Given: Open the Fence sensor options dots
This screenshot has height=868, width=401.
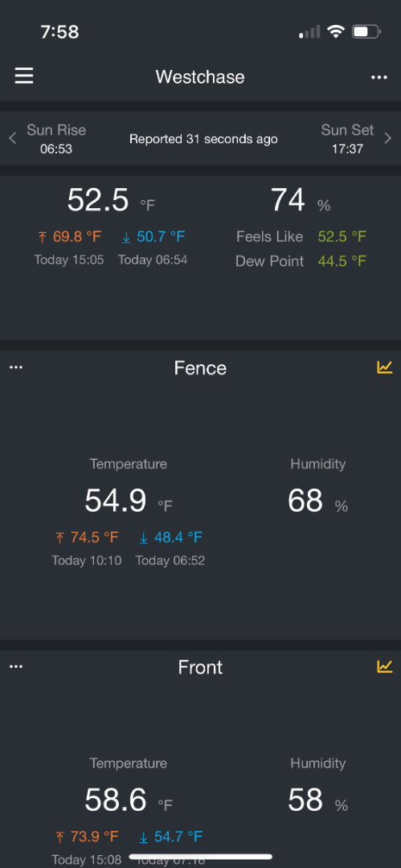Looking at the screenshot, I should click(16, 367).
